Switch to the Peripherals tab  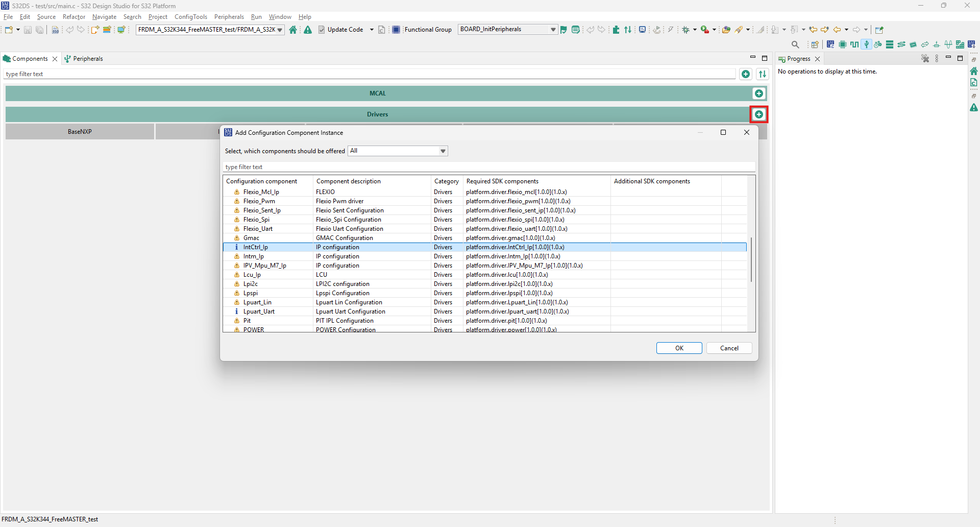(83, 59)
